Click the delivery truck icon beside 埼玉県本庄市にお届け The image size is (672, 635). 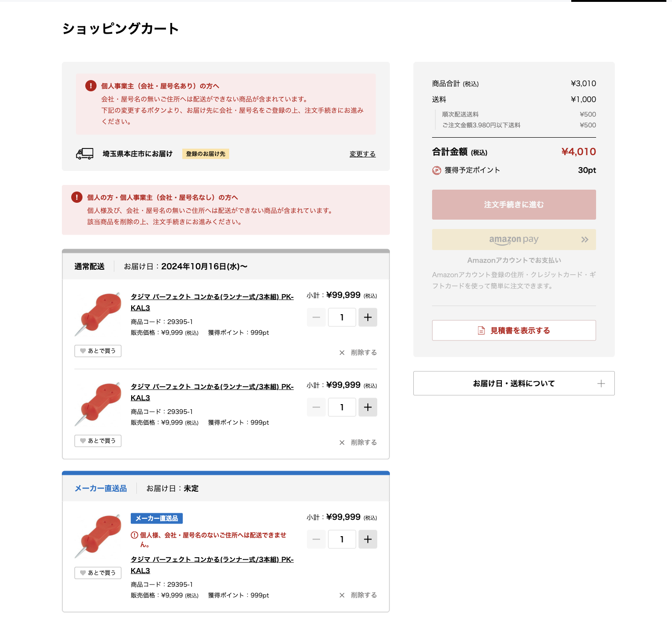click(84, 154)
